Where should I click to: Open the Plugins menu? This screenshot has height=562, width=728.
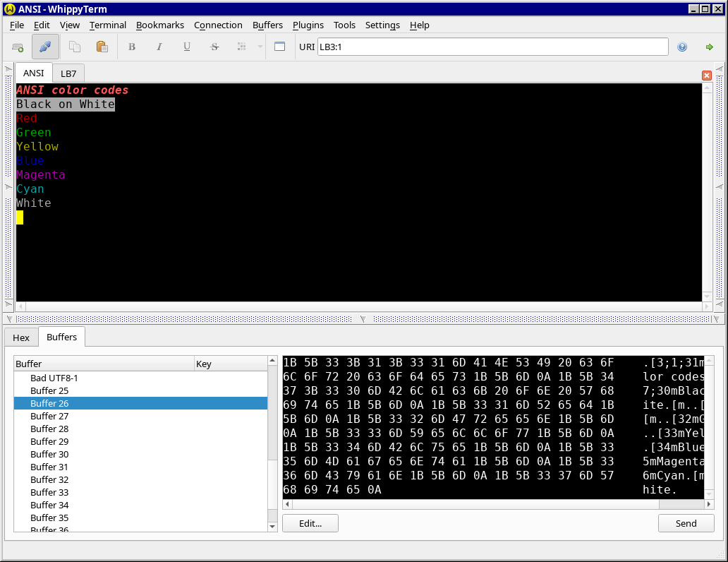308,25
